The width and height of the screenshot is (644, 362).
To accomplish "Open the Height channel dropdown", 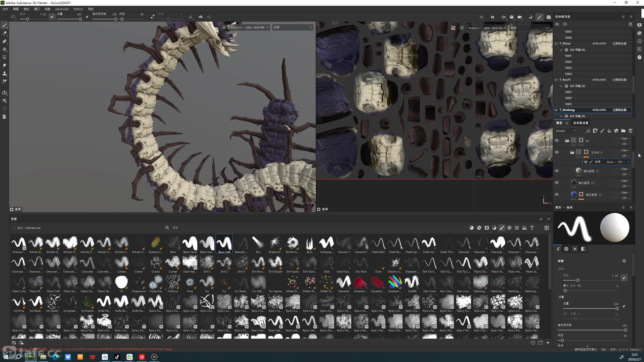I will click(566, 131).
